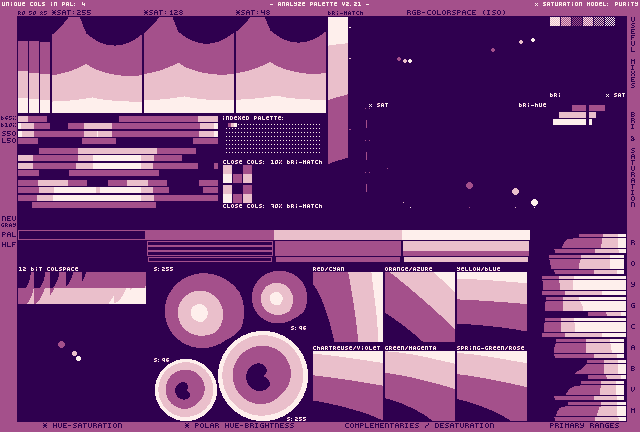Click the lightest solid Useful Mixes swatch

(555, 21)
